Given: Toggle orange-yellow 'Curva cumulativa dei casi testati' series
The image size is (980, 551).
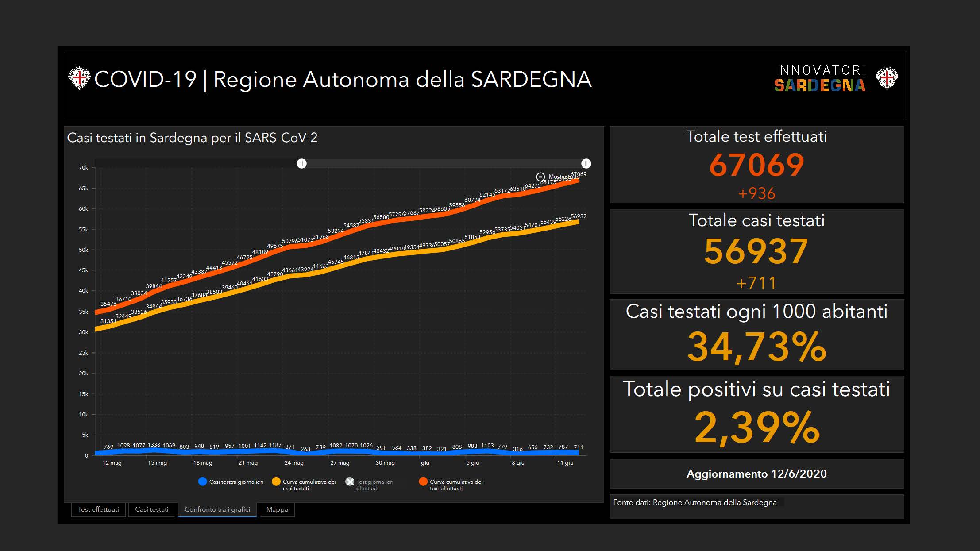Looking at the screenshot, I should click(x=276, y=482).
